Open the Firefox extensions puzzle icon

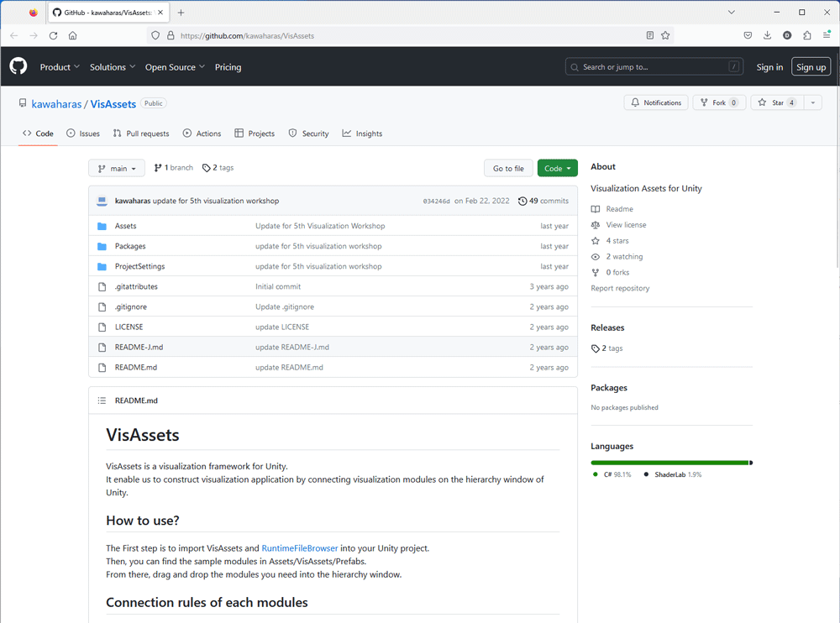point(806,36)
